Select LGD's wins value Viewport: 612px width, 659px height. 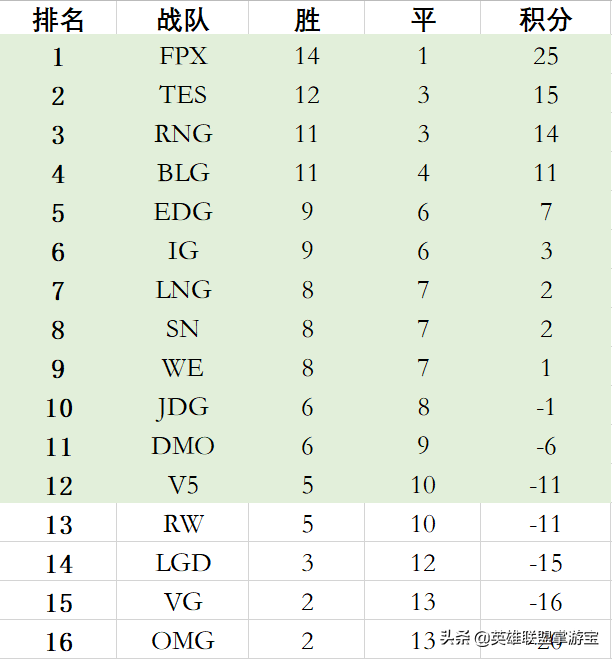(x=307, y=563)
